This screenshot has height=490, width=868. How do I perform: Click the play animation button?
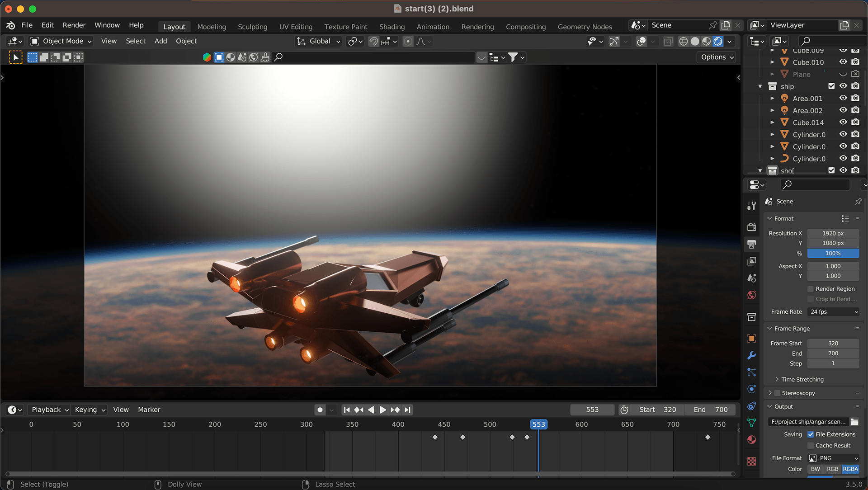382,410
